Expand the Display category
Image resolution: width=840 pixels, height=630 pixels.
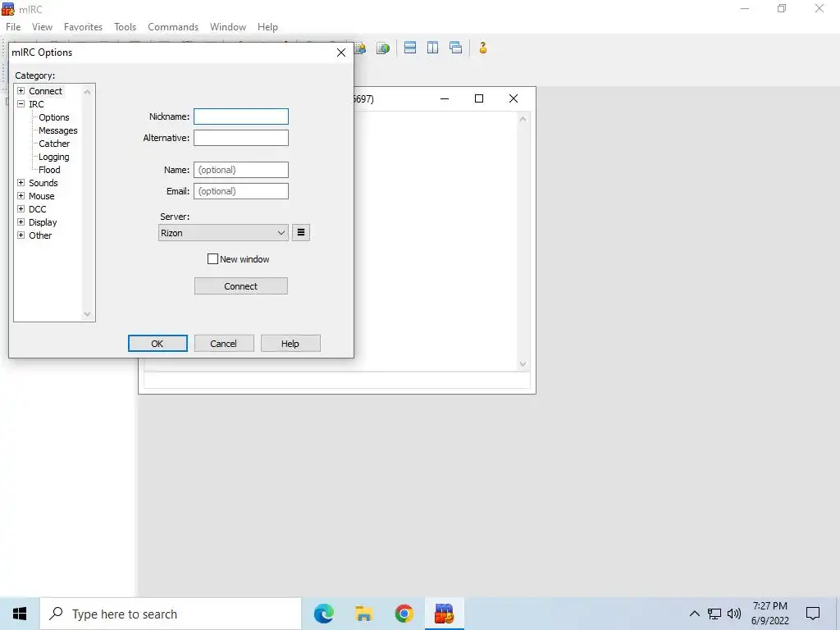coord(21,221)
